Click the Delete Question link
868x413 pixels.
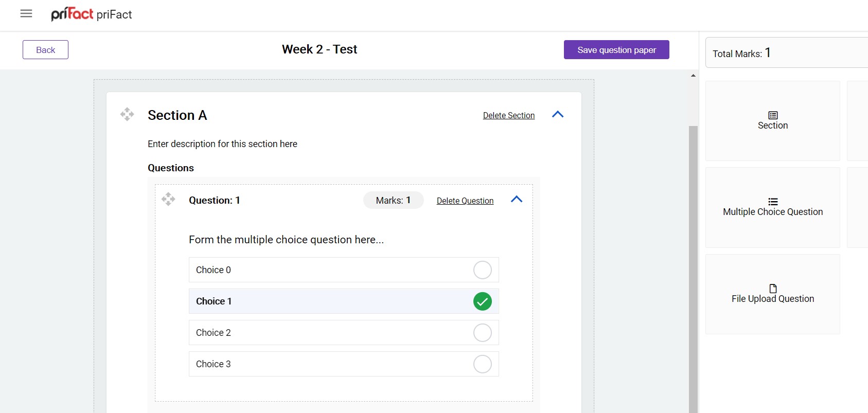click(x=465, y=201)
